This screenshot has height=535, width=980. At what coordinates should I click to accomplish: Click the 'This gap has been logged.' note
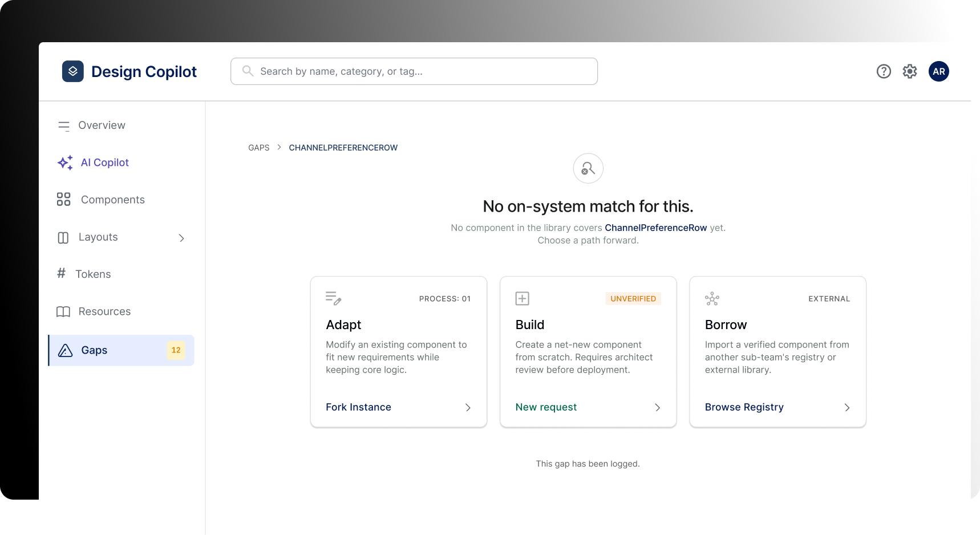click(x=588, y=464)
